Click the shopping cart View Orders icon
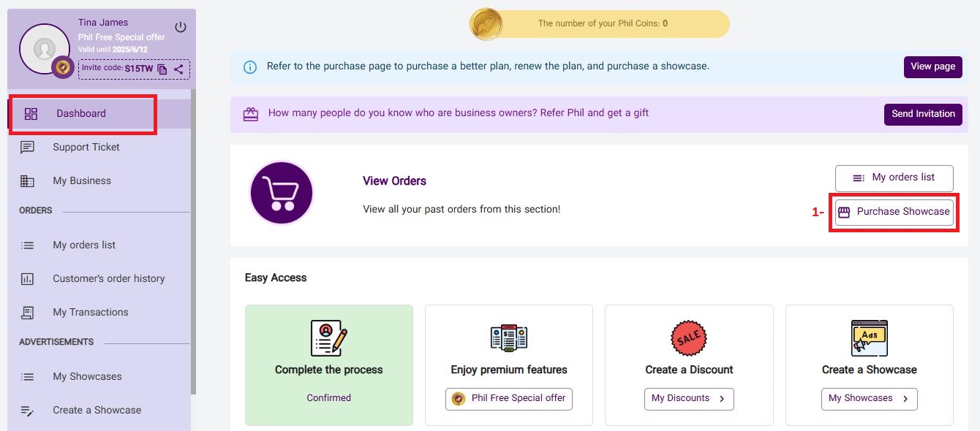The height and width of the screenshot is (431, 980). (x=282, y=193)
